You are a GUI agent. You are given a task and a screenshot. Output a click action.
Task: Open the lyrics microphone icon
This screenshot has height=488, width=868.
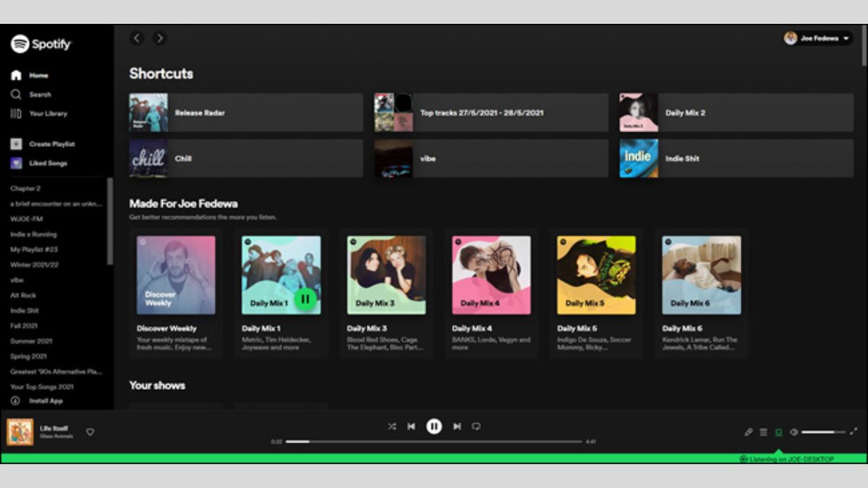coord(749,432)
